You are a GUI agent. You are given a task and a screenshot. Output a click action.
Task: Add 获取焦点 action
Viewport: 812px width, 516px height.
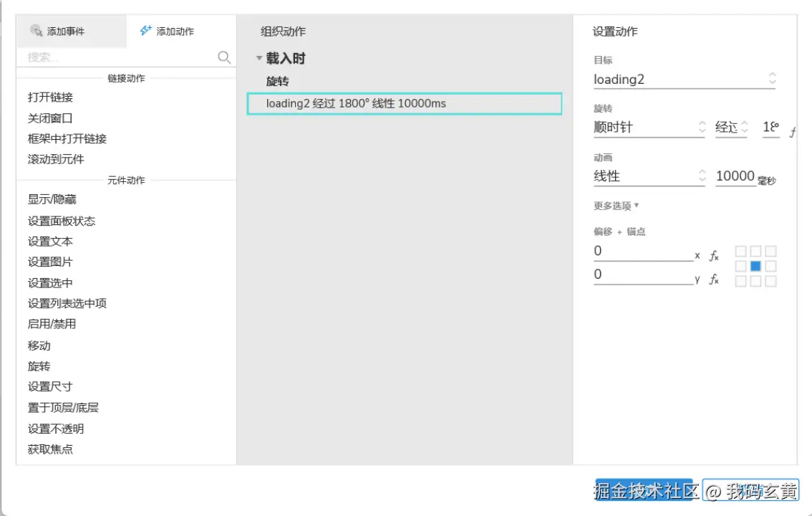tap(50, 449)
